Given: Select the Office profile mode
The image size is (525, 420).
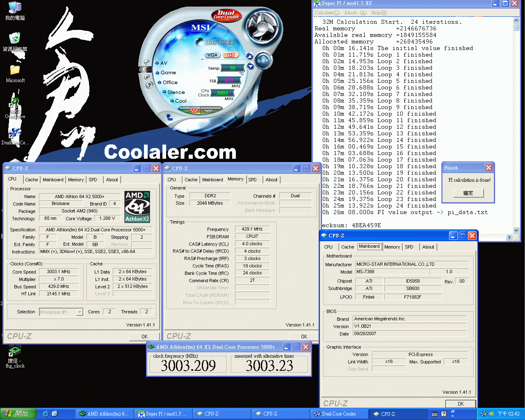Looking at the screenshot, I should [x=168, y=82].
